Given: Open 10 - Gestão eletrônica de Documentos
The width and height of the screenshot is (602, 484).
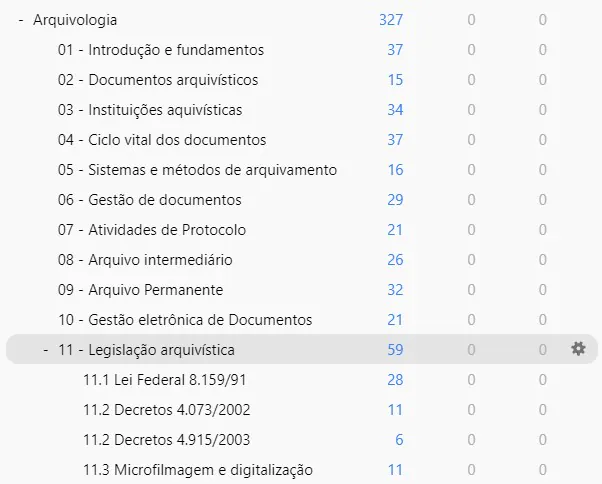Looking at the screenshot, I should tap(185, 319).
